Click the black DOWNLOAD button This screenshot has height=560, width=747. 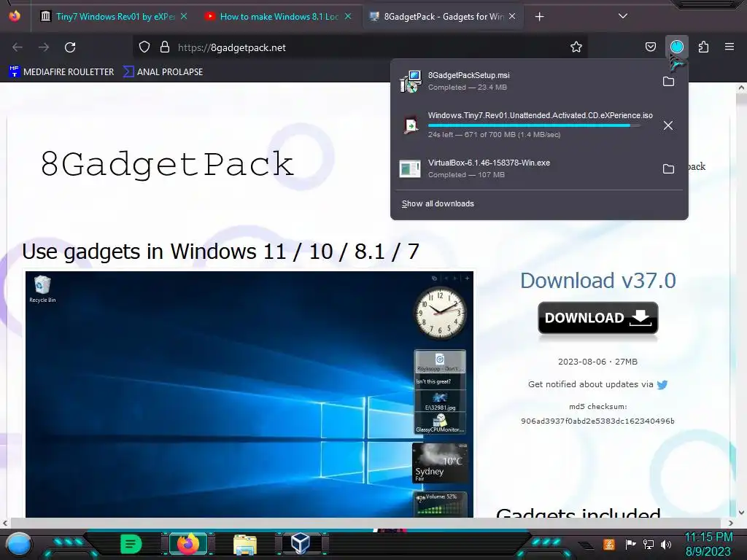click(x=598, y=318)
